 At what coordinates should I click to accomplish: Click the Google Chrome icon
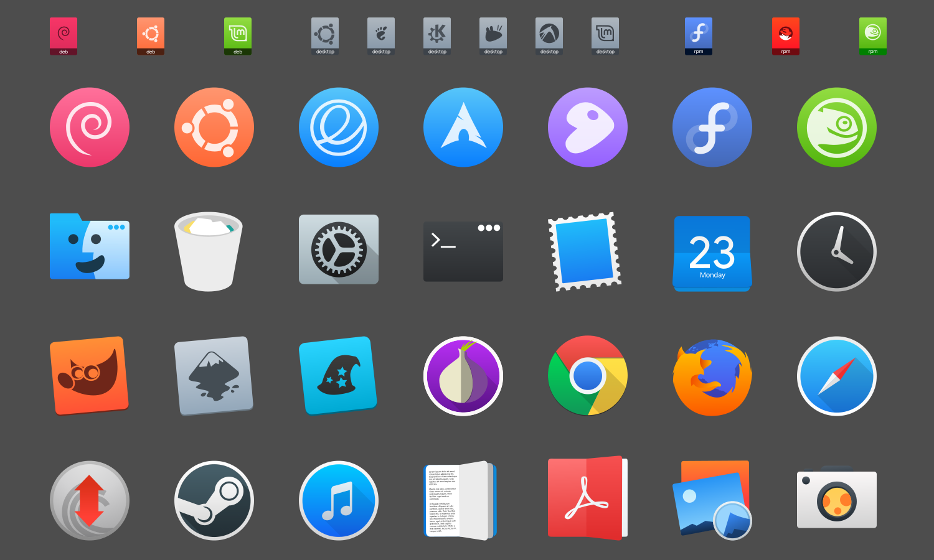click(x=588, y=376)
